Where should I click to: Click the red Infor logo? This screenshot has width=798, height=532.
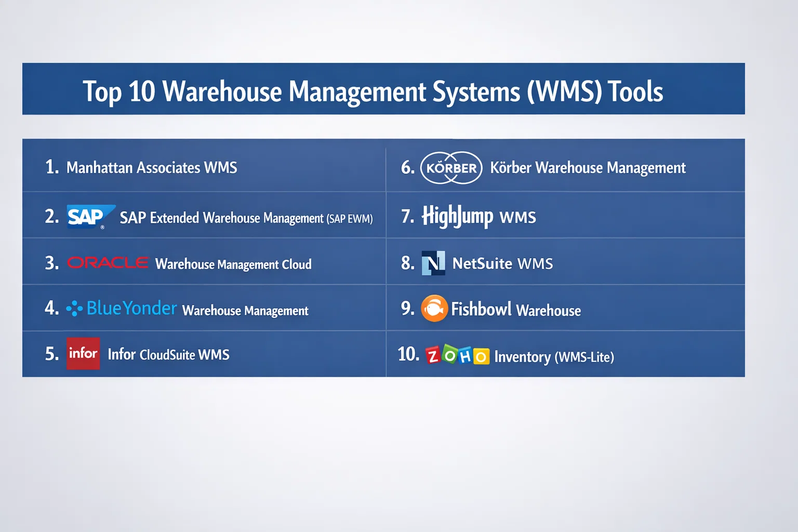click(x=83, y=354)
